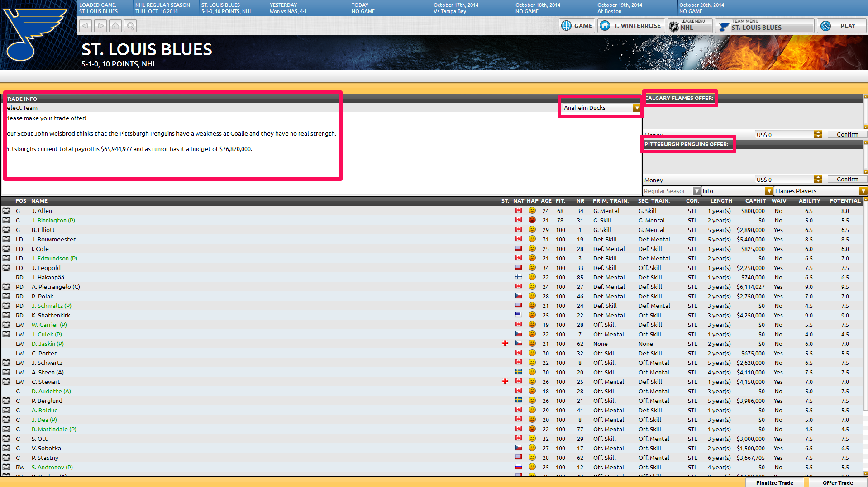Sort by the ABILITY column header

coord(809,201)
